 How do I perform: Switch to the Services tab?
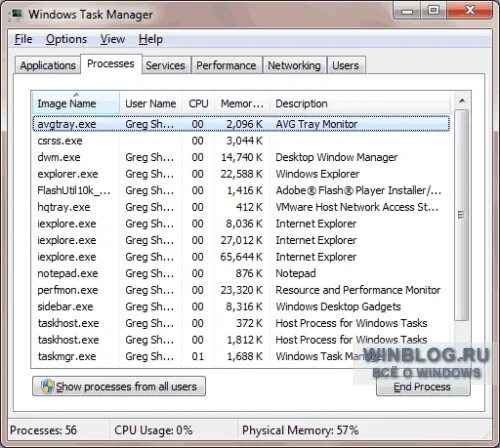(165, 65)
